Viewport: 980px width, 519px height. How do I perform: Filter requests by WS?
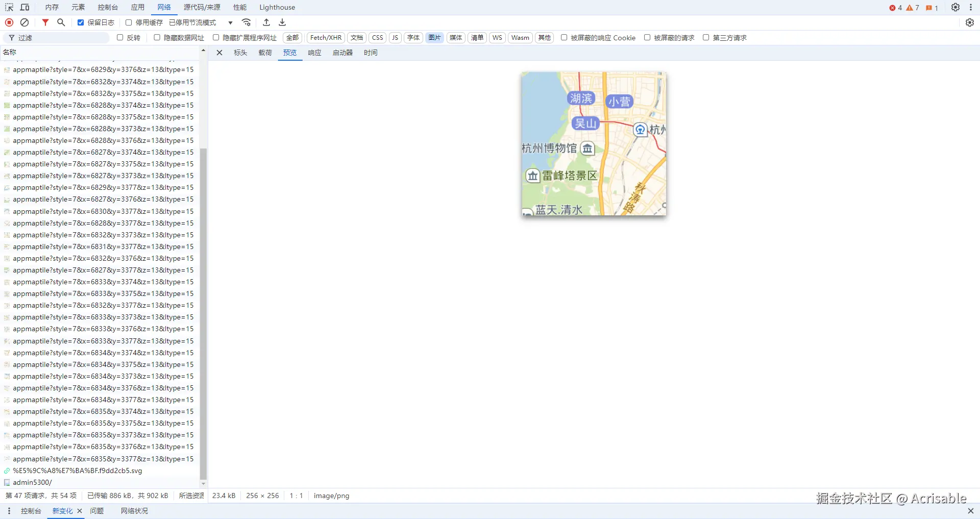(497, 37)
